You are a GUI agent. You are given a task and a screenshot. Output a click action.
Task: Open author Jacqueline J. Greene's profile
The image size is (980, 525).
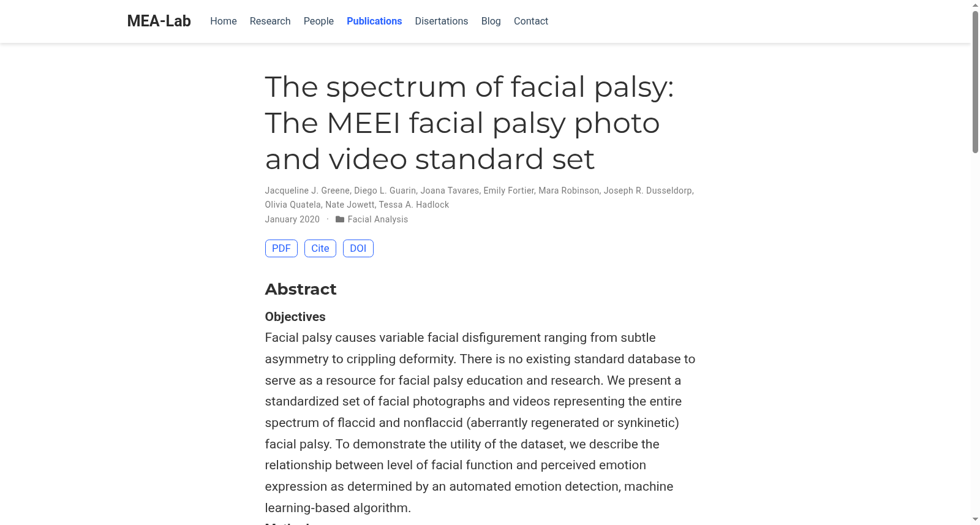pos(307,191)
